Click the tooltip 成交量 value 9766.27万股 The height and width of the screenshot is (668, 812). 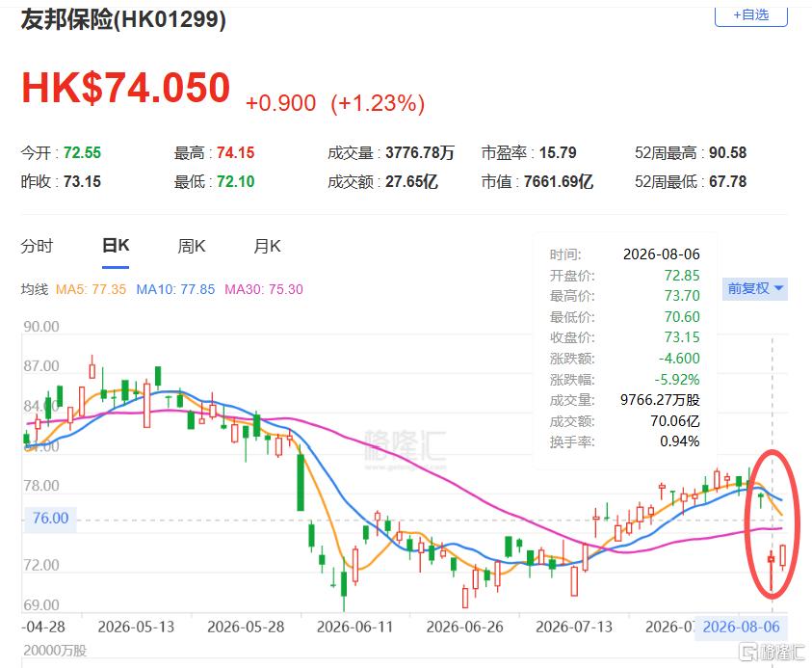click(x=660, y=400)
